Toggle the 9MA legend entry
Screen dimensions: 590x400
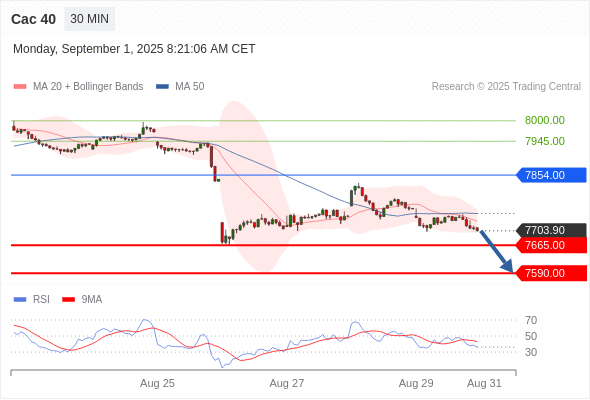click(x=82, y=300)
